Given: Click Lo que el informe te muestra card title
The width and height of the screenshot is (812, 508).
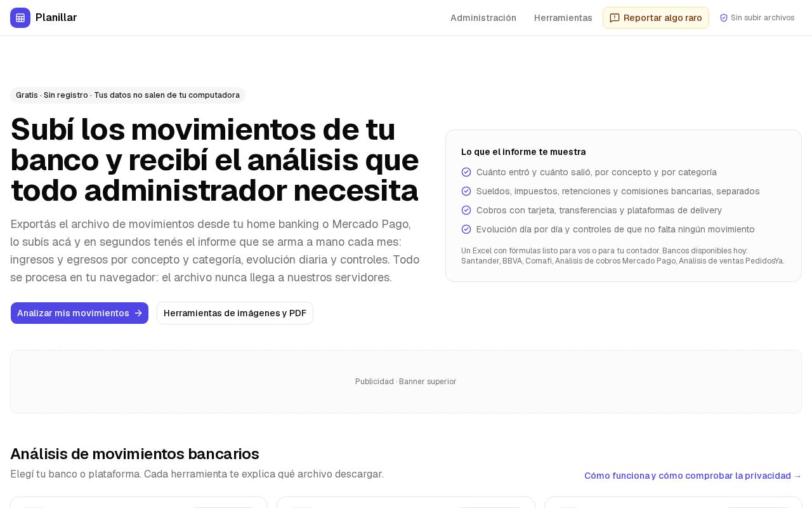Looking at the screenshot, I should pyautogui.click(x=523, y=152).
